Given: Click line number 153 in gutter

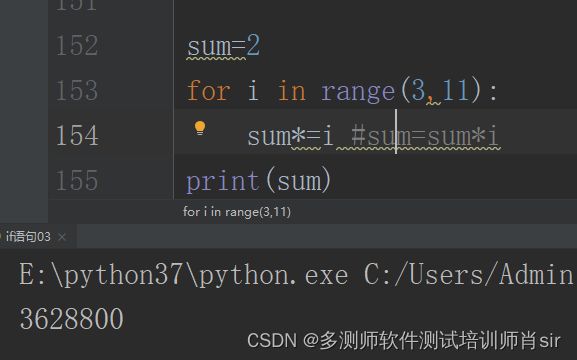Looking at the screenshot, I should coord(77,91).
